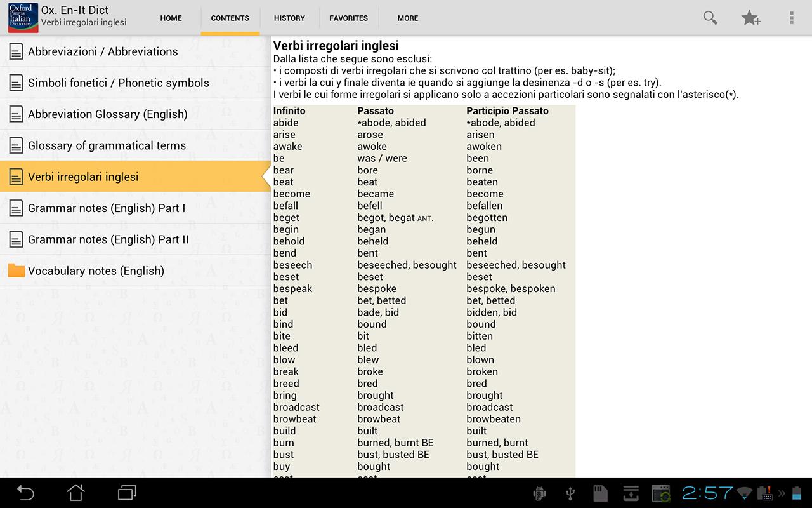Tap the Wi-Fi status icon
812x508 pixels.
pyautogui.click(x=746, y=493)
